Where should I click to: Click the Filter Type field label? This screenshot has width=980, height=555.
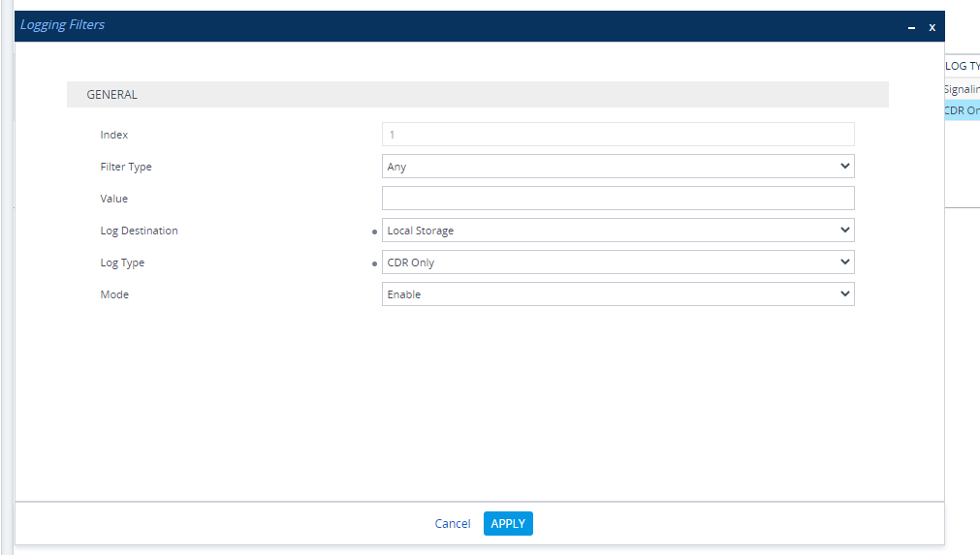point(126,167)
